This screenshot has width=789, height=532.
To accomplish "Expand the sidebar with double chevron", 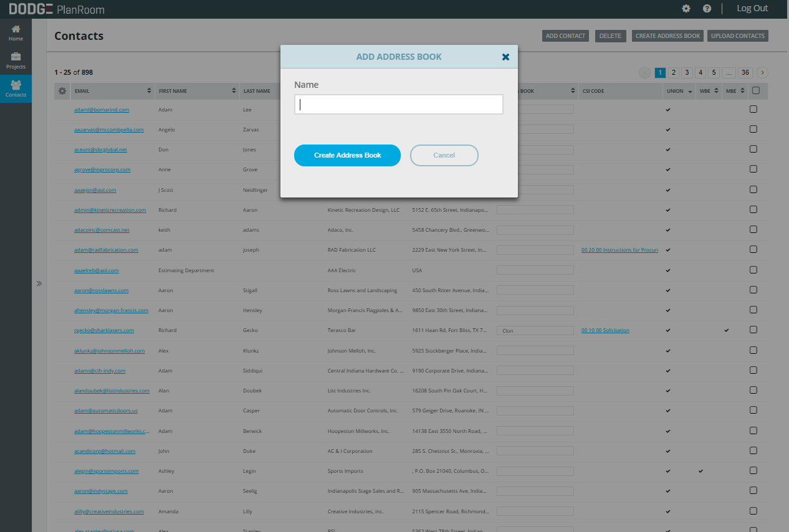I will pos(39,283).
